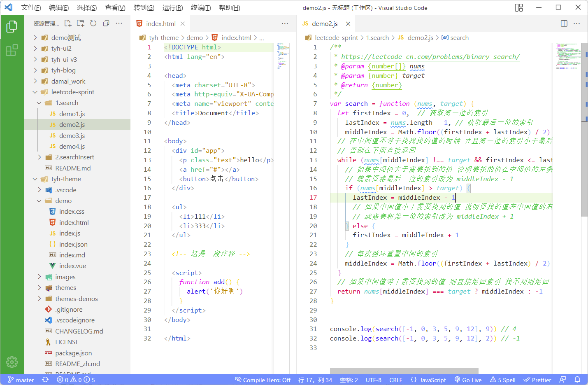Open the 查看(V) menu

coord(115,7)
